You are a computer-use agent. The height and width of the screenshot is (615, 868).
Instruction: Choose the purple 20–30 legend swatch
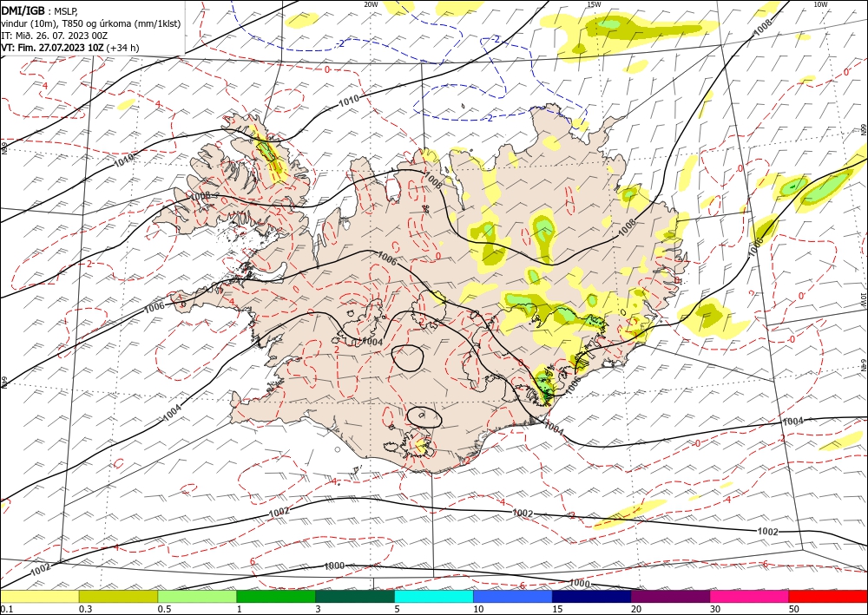point(670,596)
